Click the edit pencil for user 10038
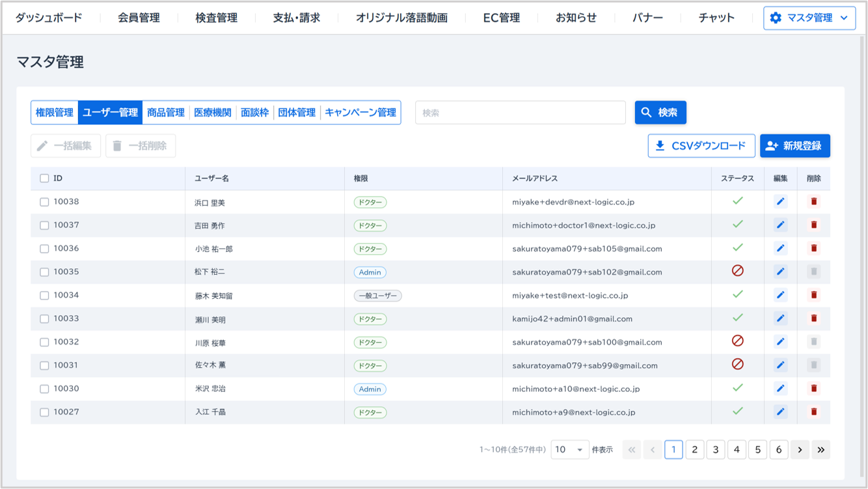 click(780, 202)
